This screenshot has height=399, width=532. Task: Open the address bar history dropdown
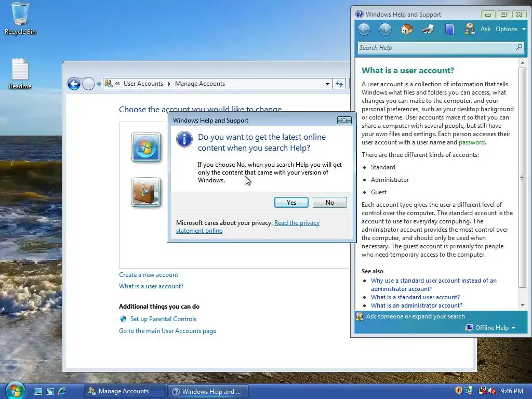click(x=327, y=84)
